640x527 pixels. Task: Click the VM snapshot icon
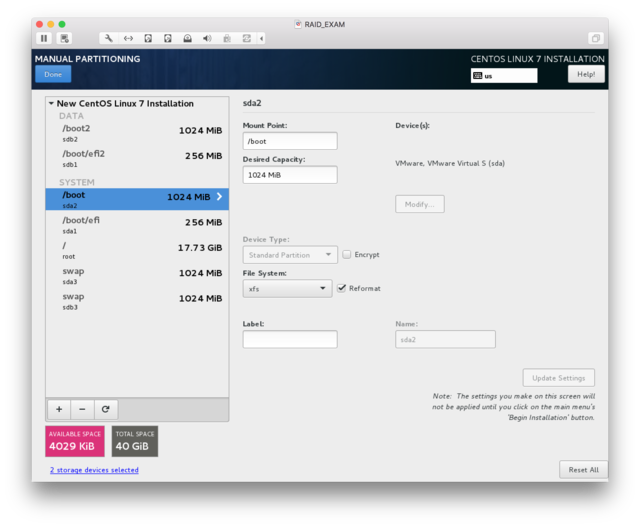65,38
